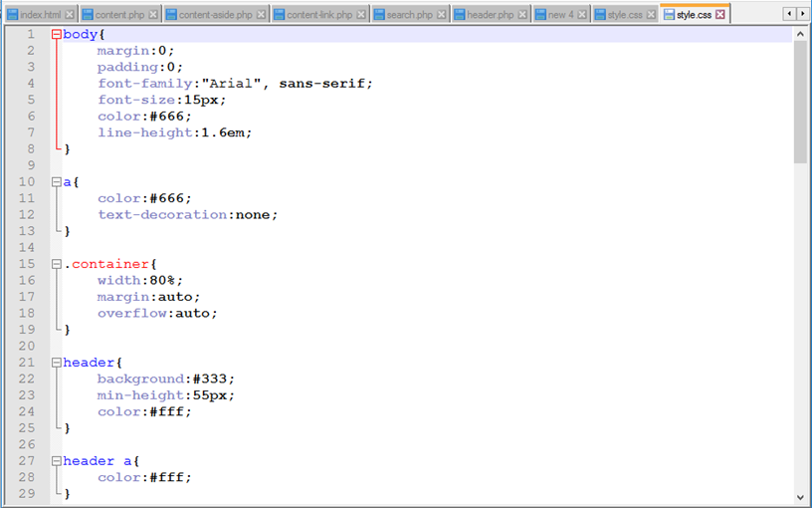Close the inactive style.css tab

coord(651,15)
